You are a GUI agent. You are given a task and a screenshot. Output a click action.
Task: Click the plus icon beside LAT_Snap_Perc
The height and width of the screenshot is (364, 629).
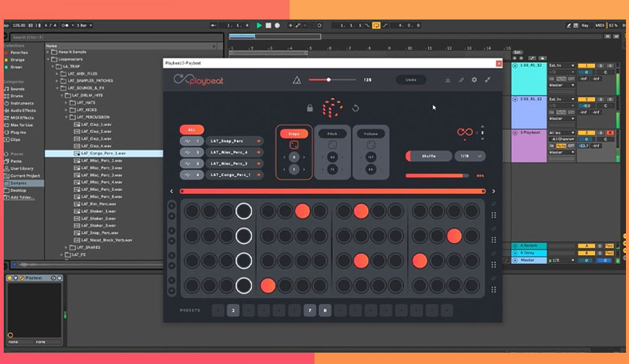tap(259, 141)
